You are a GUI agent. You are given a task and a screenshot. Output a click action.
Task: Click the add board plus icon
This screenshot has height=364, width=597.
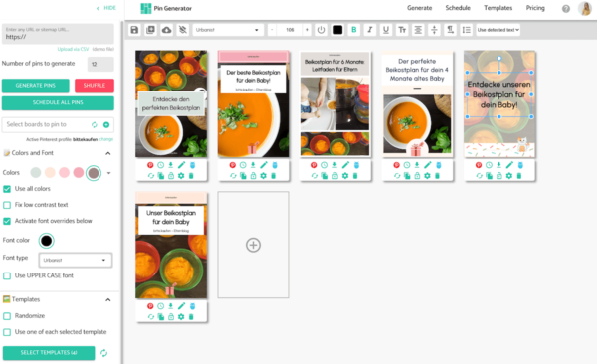[106, 124]
